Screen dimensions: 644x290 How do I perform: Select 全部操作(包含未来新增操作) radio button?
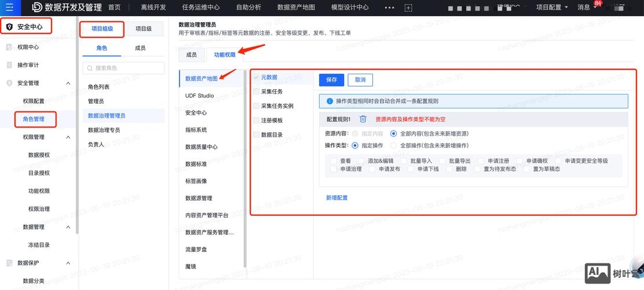click(x=393, y=145)
